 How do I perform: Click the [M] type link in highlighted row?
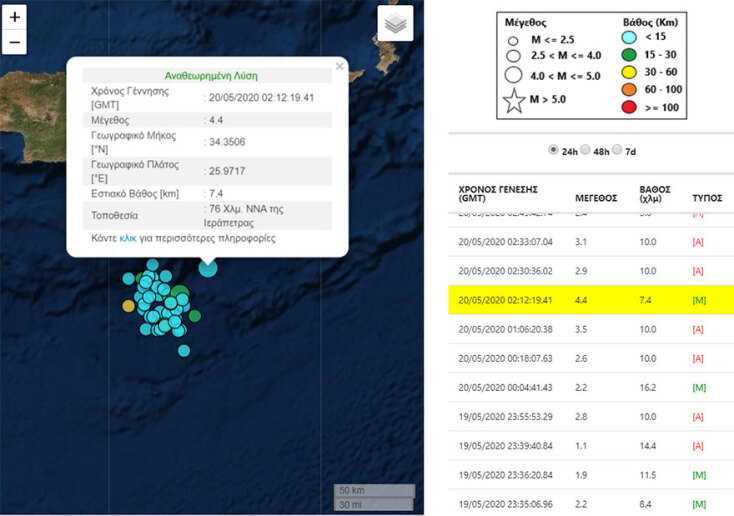click(699, 299)
